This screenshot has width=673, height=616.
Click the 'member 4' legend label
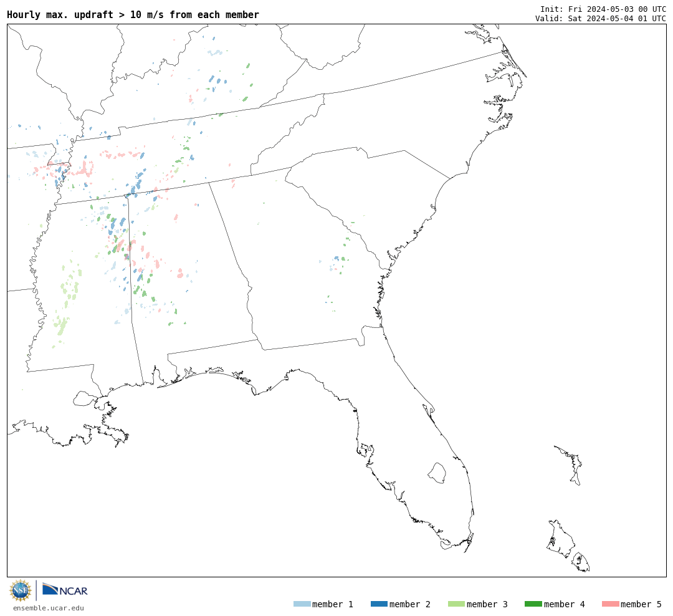pos(564,604)
